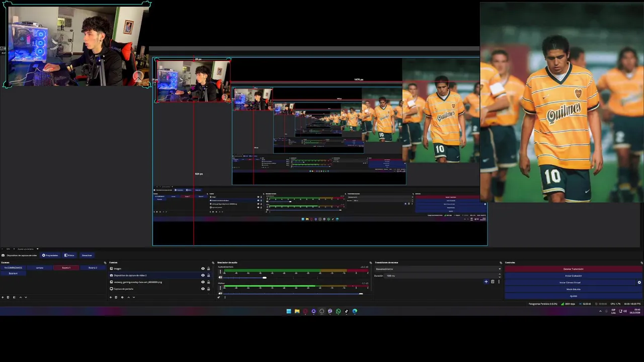The height and width of the screenshot is (362, 644).
Task: Move scene up with arrow icon
Action: pos(21,297)
